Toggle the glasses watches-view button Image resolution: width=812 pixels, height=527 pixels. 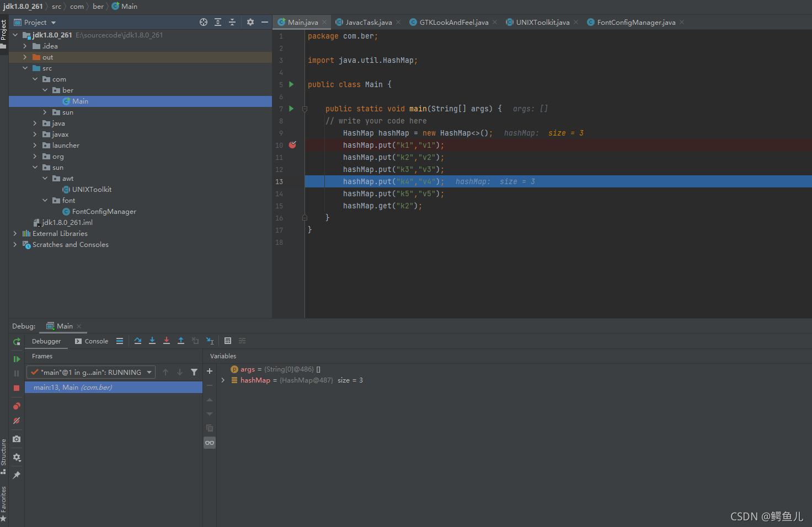[210, 443]
